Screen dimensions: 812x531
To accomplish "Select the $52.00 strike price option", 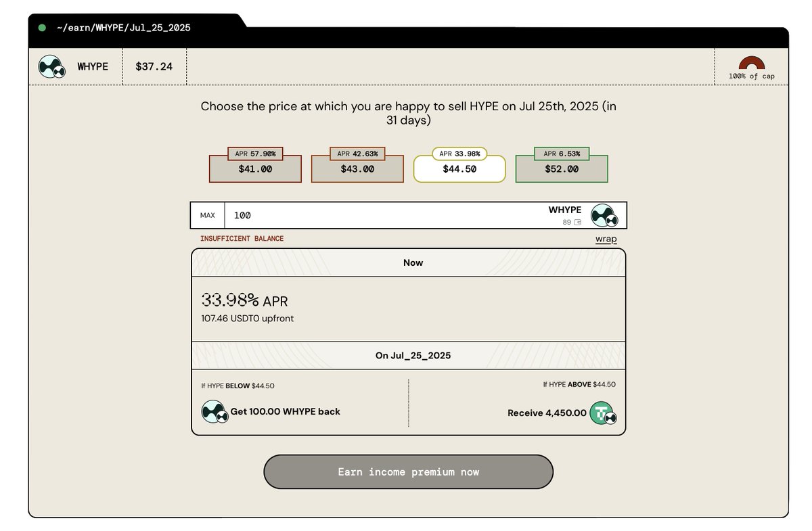I will (562, 169).
